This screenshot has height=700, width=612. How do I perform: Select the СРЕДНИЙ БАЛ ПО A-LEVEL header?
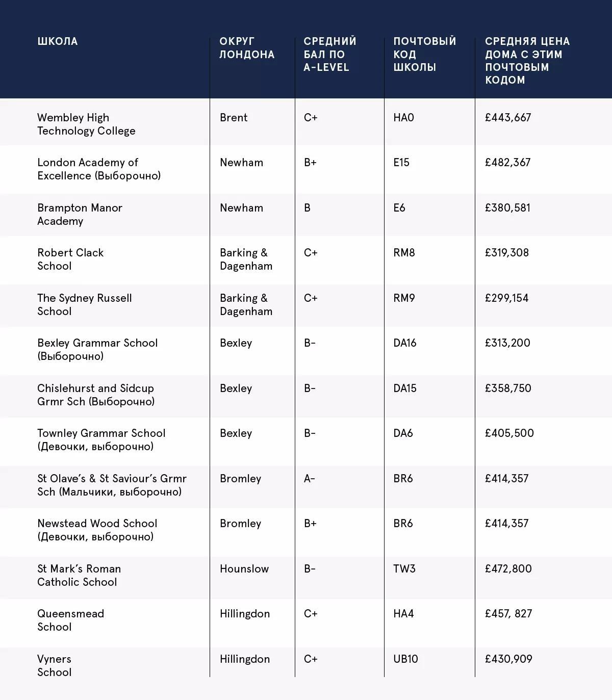[x=329, y=54]
